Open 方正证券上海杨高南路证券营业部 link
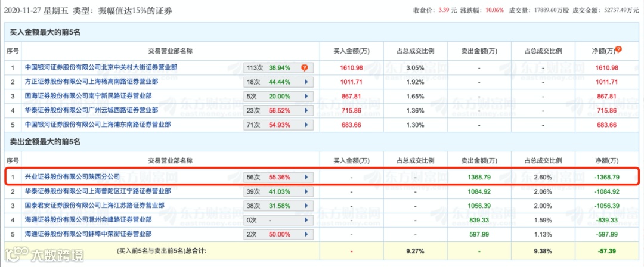644x267 pixels. coord(91,82)
